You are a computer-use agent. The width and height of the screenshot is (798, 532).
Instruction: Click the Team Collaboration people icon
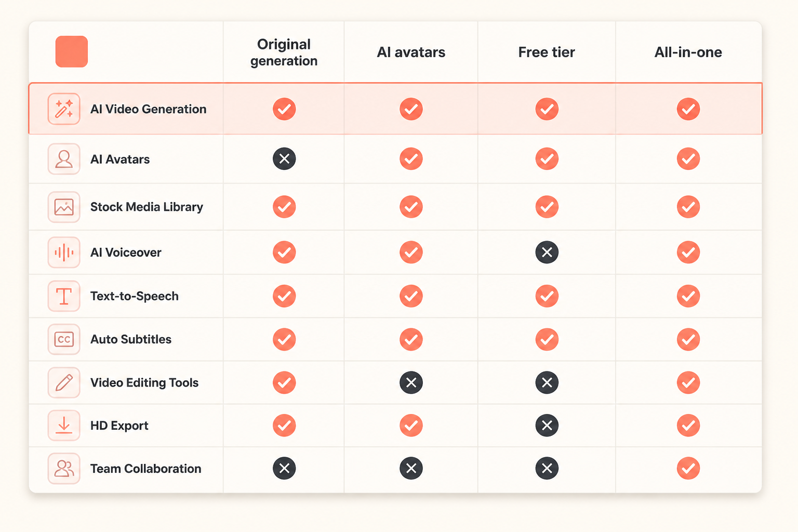[x=64, y=469]
